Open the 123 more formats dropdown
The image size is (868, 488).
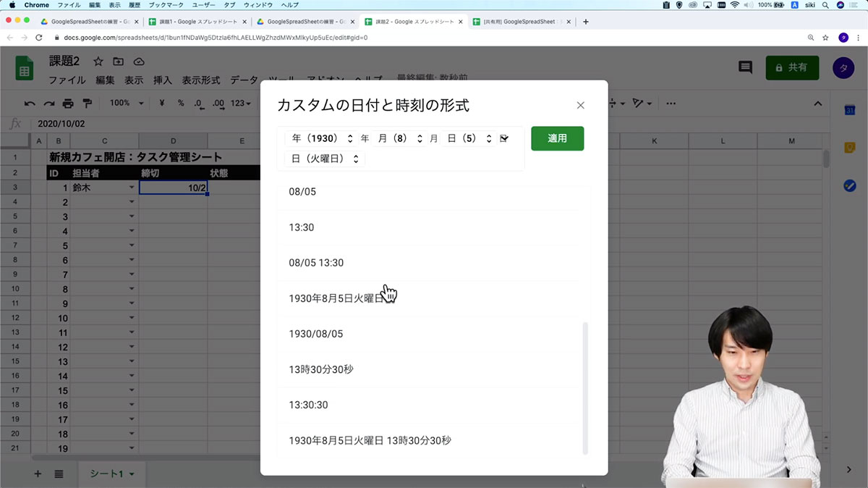pyautogui.click(x=241, y=103)
